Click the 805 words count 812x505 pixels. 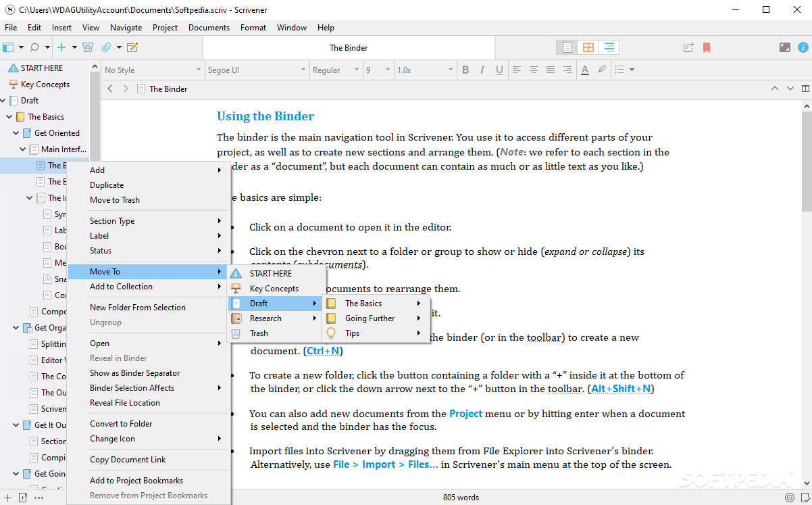pyautogui.click(x=461, y=498)
